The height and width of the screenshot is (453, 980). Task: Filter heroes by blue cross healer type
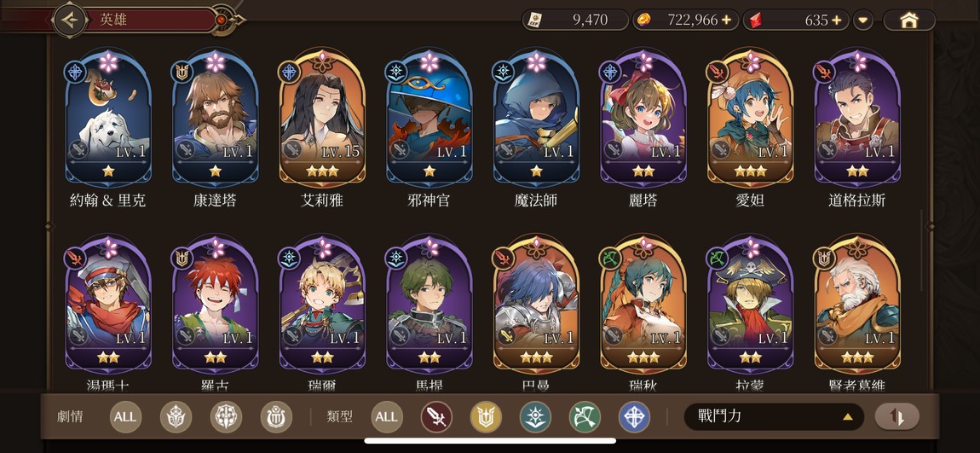(x=634, y=417)
